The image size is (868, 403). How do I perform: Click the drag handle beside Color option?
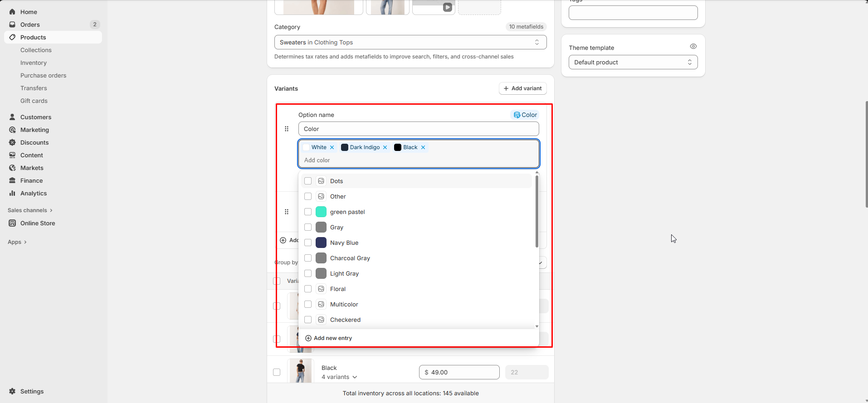coord(287,129)
